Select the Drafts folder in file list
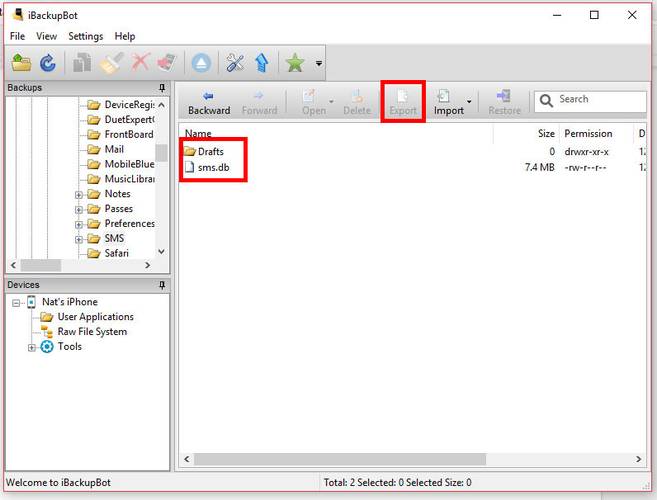 pyautogui.click(x=204, y=151)
